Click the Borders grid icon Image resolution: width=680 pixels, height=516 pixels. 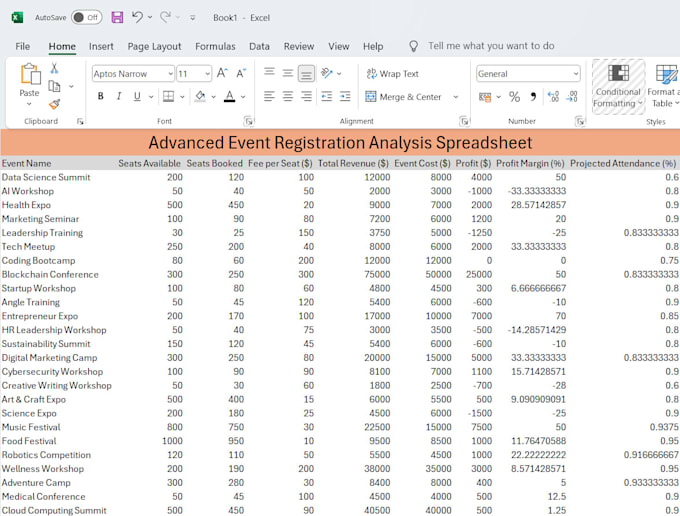click(x=168, y=96)
